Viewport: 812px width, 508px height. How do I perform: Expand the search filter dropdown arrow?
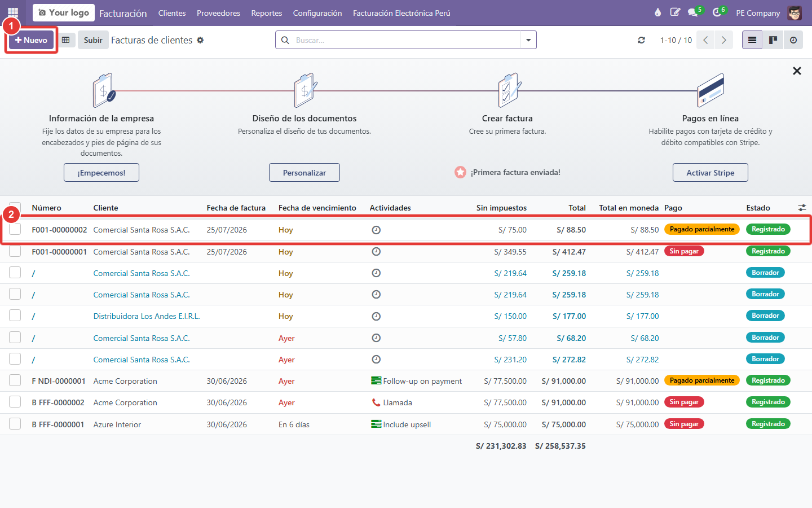(528, 40)
